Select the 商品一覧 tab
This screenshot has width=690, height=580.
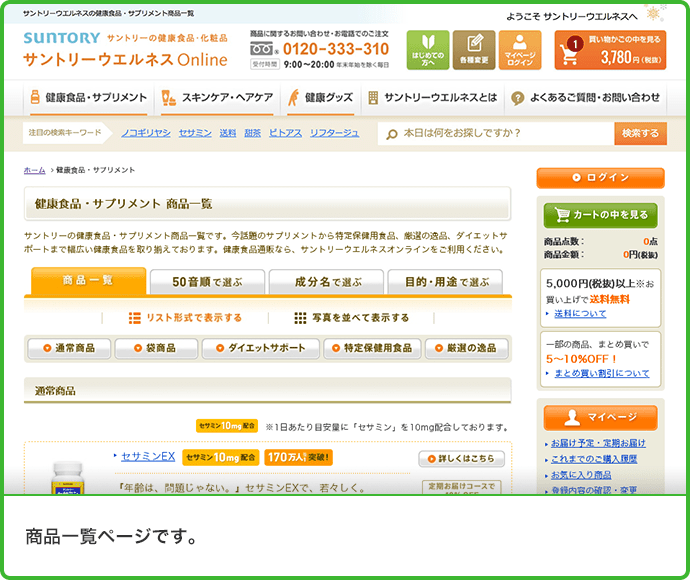pyautogui.click(x=88, y=281)
